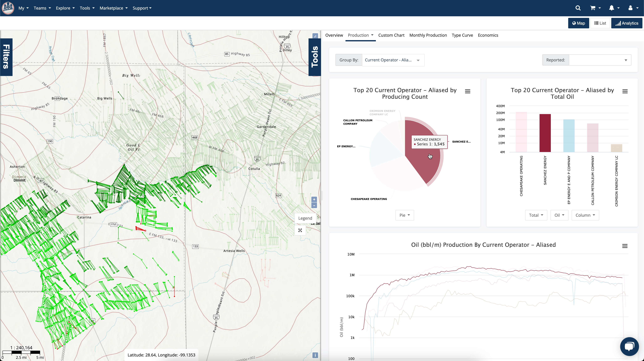Image resolution: width=644 pixels, height=361 pixels.
Task: Change Pie chart type dropdown
Action: point(405,215)
